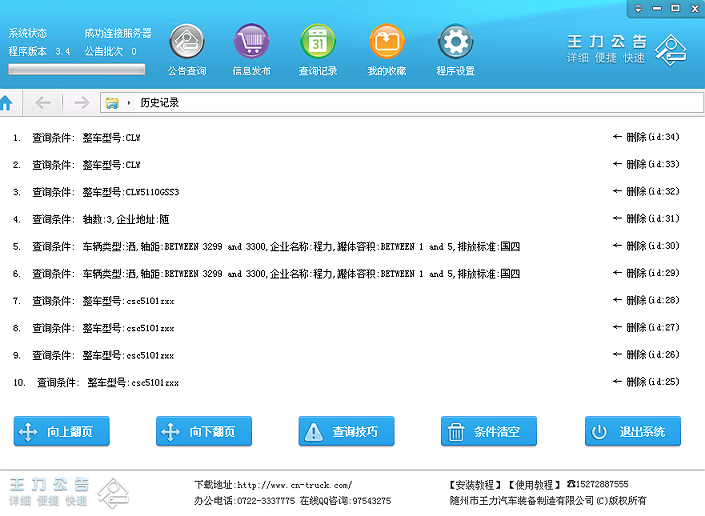Click 办公电话:0722-3337775 text
This screenshot has height=516, width=705.
pyautogui.click(x=245, y=501)
